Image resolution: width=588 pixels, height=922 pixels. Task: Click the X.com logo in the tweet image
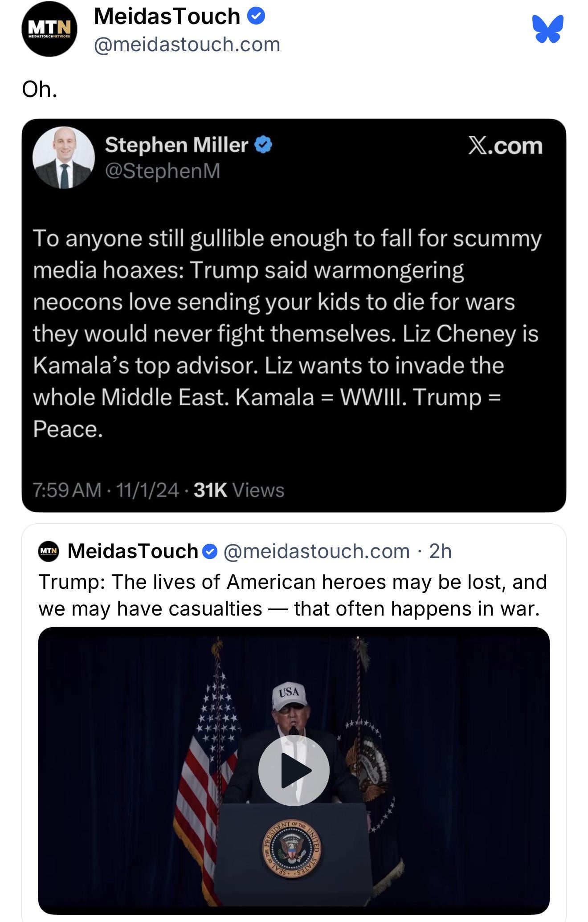click(505, 146)
